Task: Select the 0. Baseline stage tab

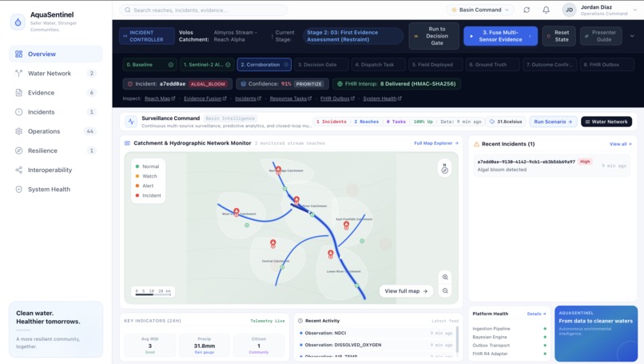Action: click(149, 65)
